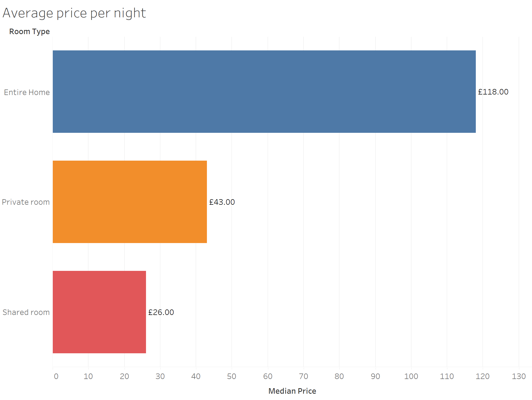Screen dimensions: 532x400
Task: Click the Room Type header
Action: point(29,31)
